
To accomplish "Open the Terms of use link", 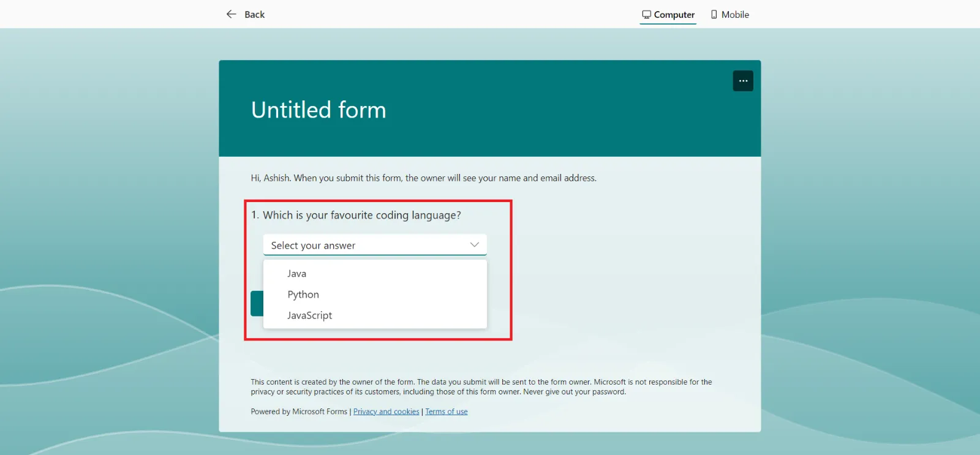I will click(x=445, y=411).
